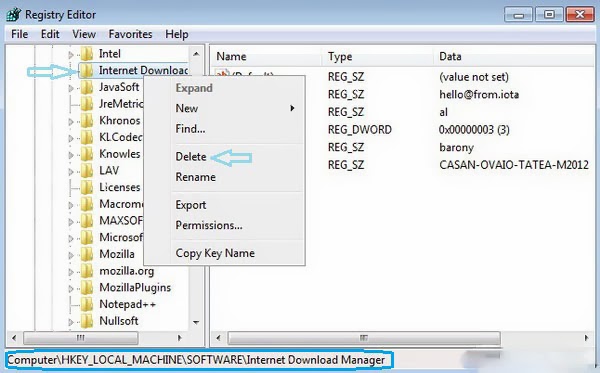
Task: Expand the Knowles registry key
Action: pos(71,155)
